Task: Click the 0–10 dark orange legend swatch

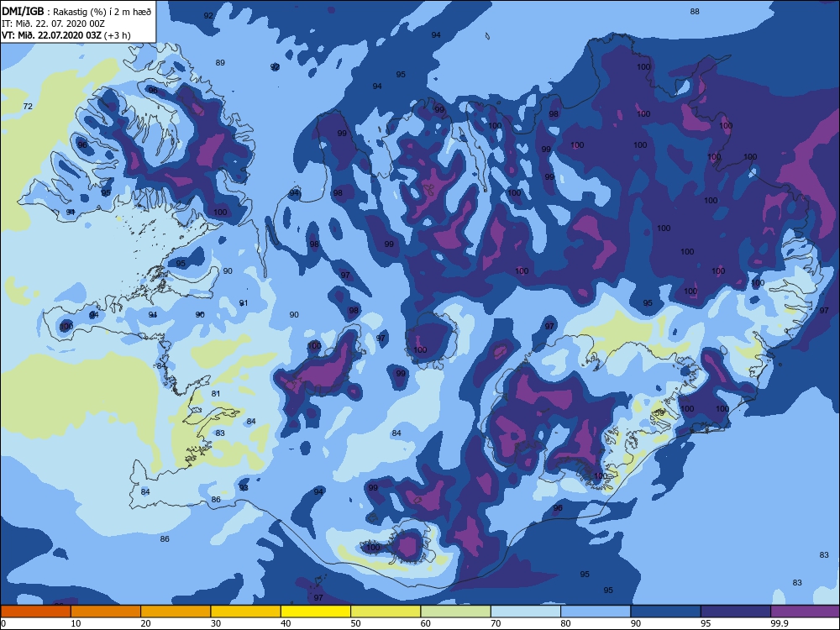Action: click(35, 612)
